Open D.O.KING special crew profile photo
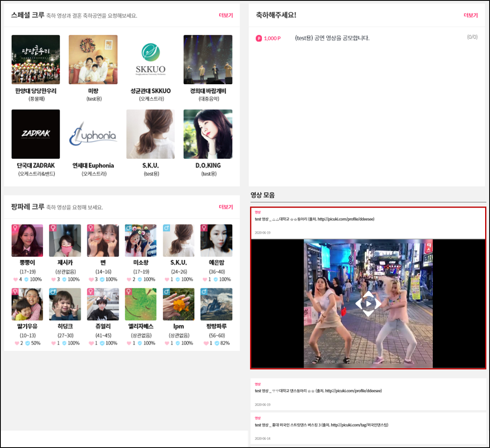 208,134
